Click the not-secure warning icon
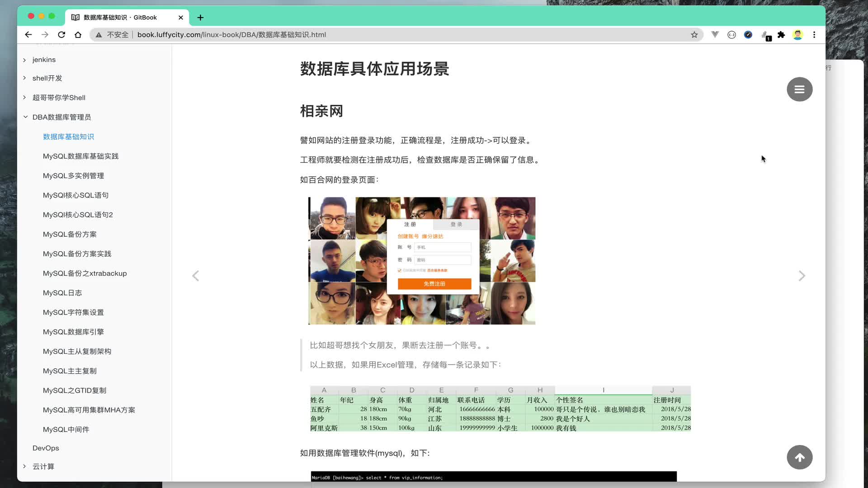 pos(99,35)
